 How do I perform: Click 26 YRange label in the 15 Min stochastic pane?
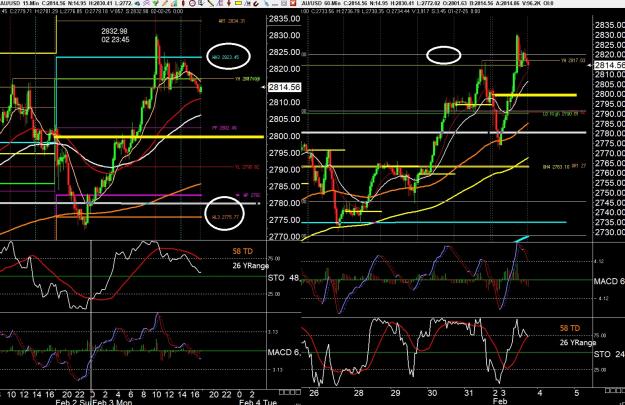(251, 265)
